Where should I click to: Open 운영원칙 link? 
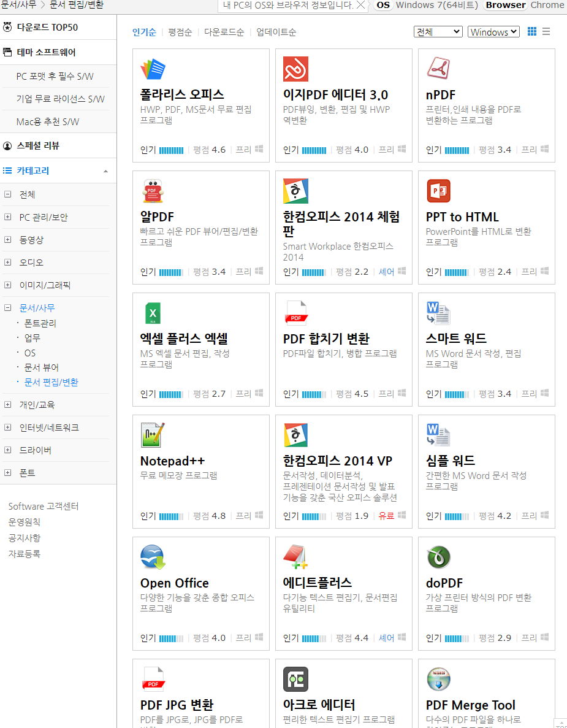pyautogui.click(x=24, y=522)
